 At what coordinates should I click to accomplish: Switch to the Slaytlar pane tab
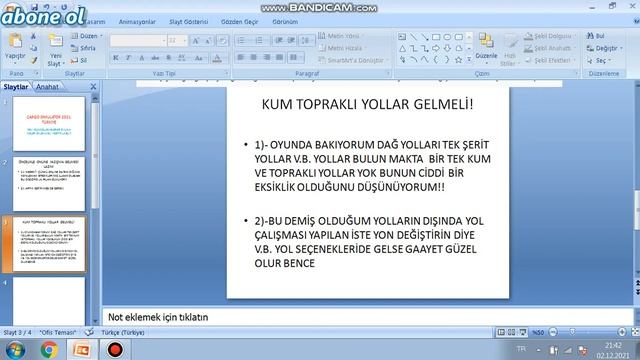(16, 87)
